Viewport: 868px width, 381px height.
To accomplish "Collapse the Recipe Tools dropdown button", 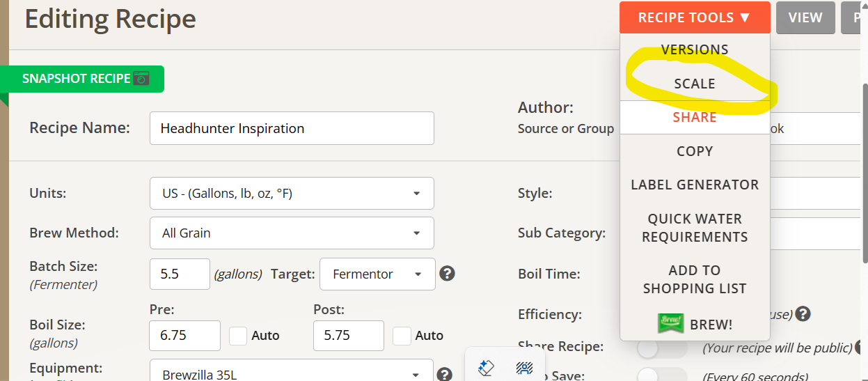I will (694, 18).
